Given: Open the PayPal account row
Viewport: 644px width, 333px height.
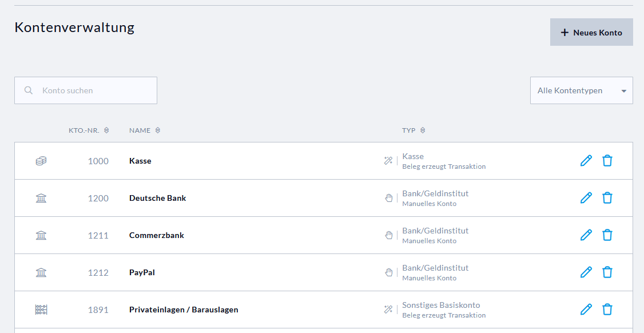Looking at the screenshot, I should (324, 272).
